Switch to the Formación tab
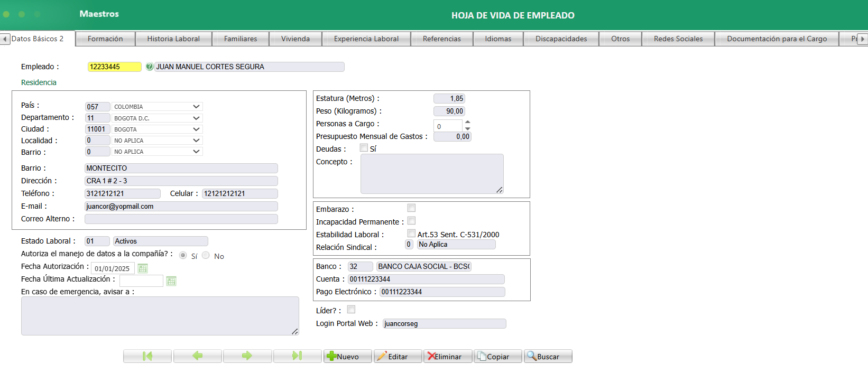 point(105,39)
